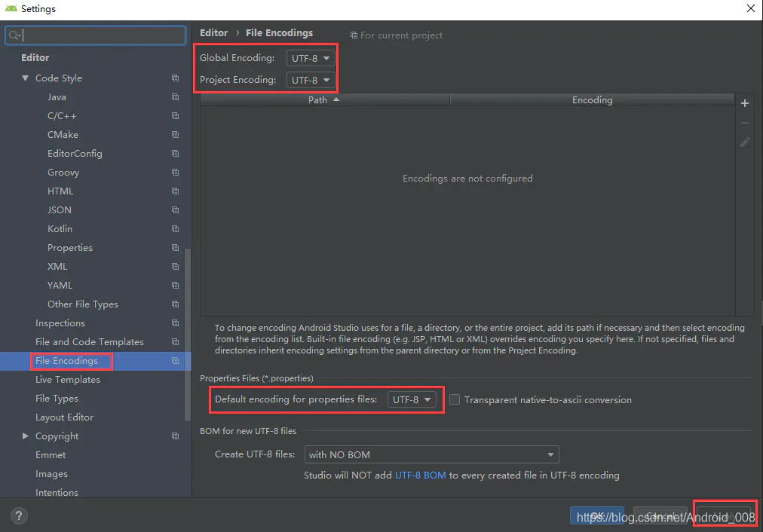The height and width of the screenshot is (532, 763).
Task: Open Emmet settings page
Action: [x=51, y=454]
